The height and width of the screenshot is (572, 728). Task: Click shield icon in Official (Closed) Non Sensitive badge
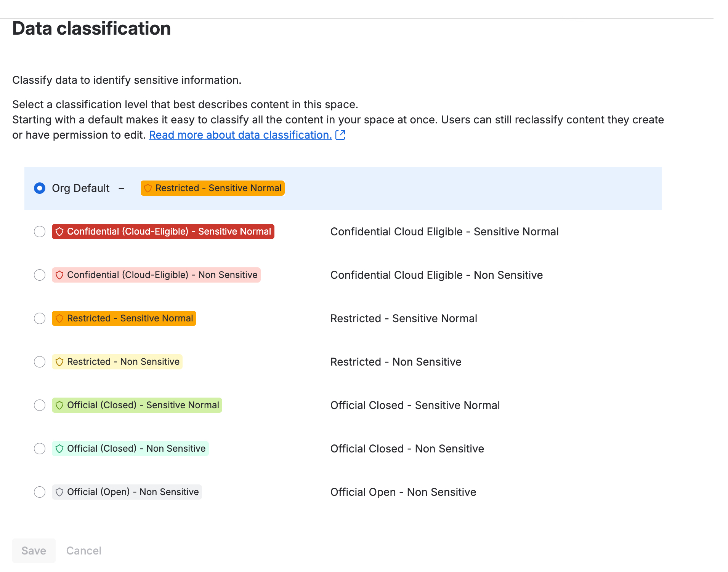[59, 449]
